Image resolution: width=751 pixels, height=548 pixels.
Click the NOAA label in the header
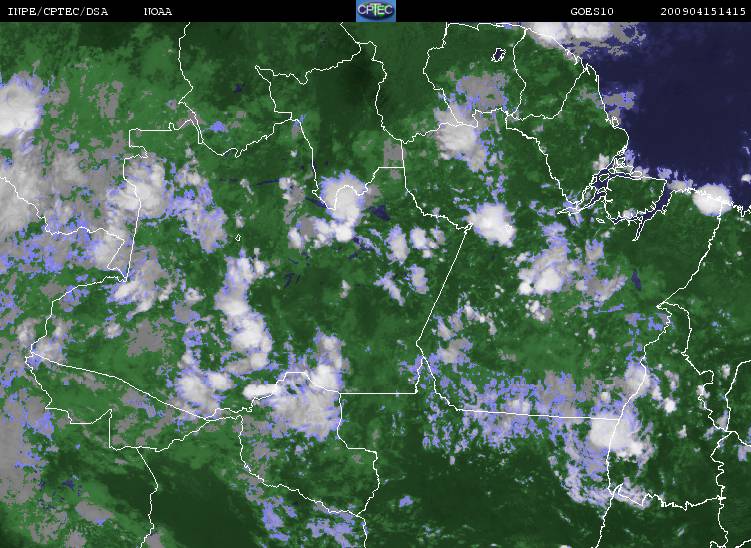(158, 11)
